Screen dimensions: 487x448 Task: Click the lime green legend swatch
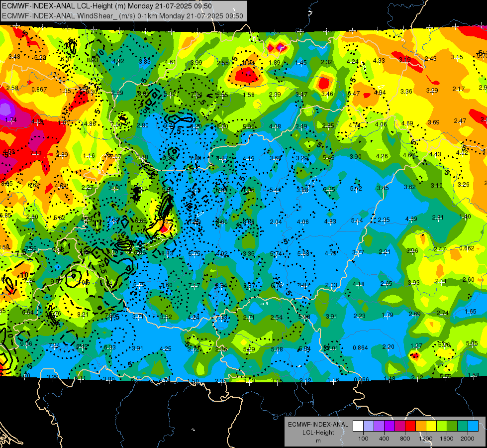click(x=442, y=426)
